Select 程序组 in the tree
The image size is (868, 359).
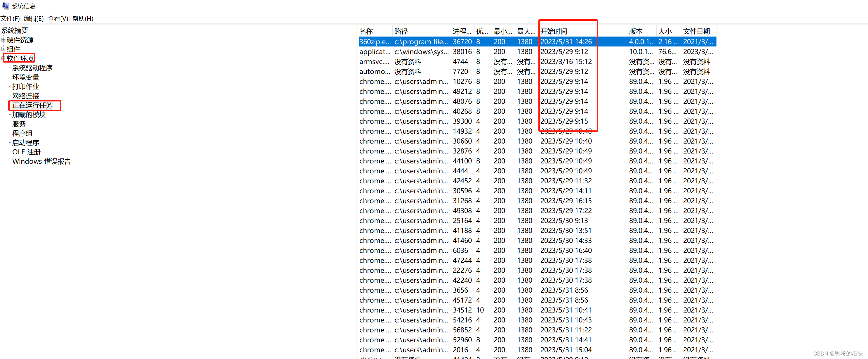click(x=22, y=133)
